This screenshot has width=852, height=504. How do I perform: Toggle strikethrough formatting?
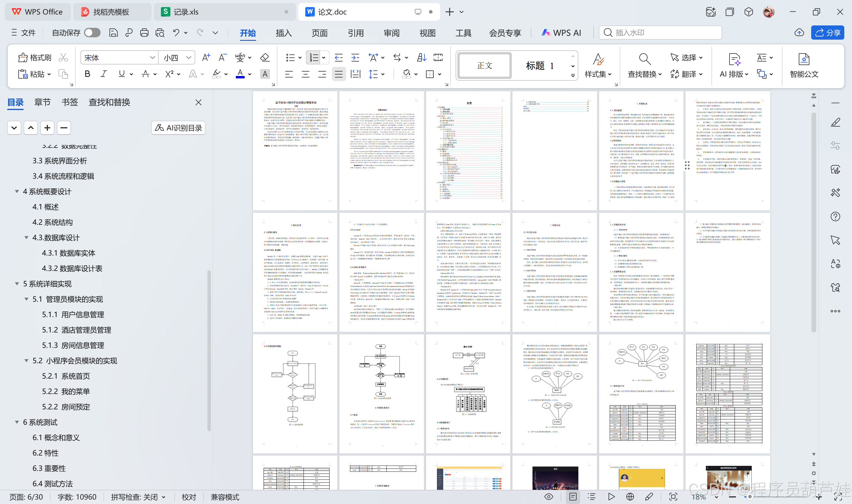point(145,74)
